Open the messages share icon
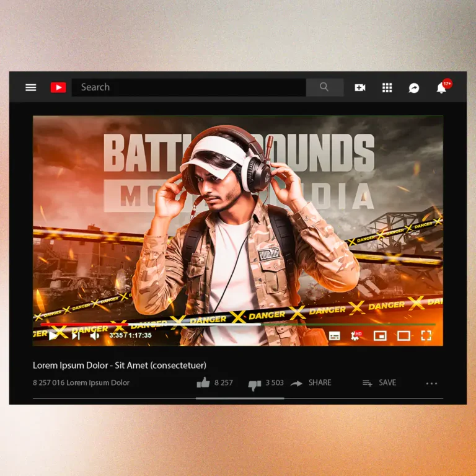476x476 pixels. [414, 88]
